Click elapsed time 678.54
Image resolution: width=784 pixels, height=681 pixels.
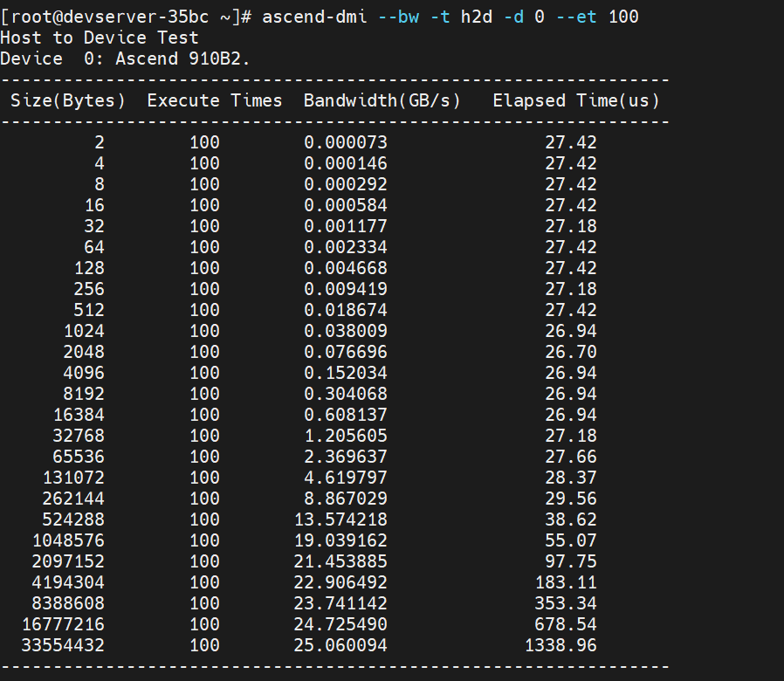pos(566,625)
